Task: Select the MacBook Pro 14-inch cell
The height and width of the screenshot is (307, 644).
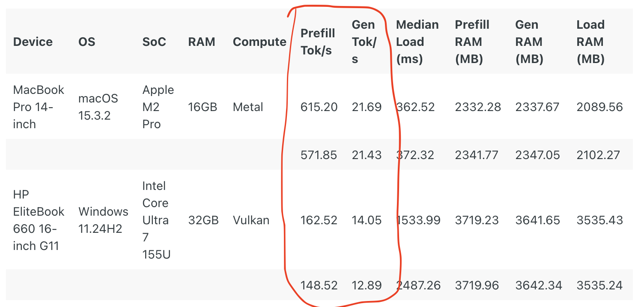Action: (x=39, y=107)
